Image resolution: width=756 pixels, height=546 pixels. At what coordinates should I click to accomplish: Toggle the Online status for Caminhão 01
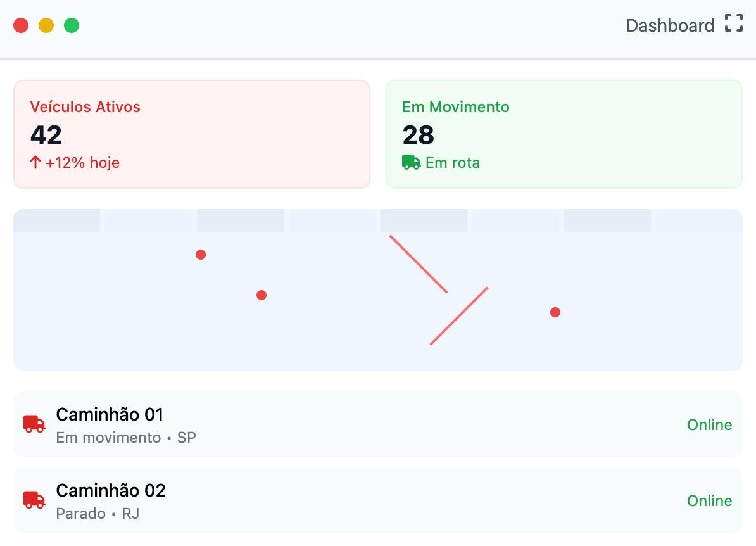pos(709,424)
